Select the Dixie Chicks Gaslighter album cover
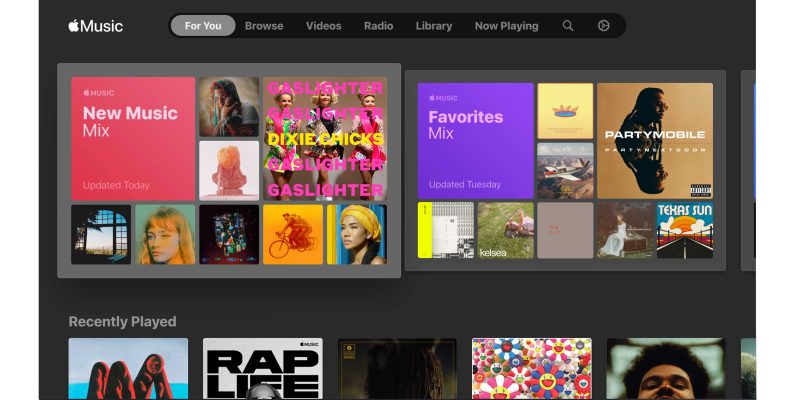 (324, 138)
